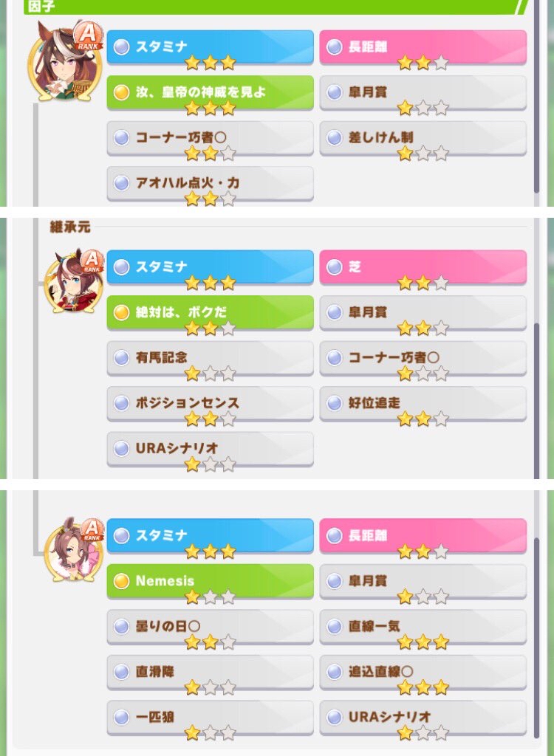Open the 曇りの日○ skill factor
The image size is (554, 756).
pos(210,626)
